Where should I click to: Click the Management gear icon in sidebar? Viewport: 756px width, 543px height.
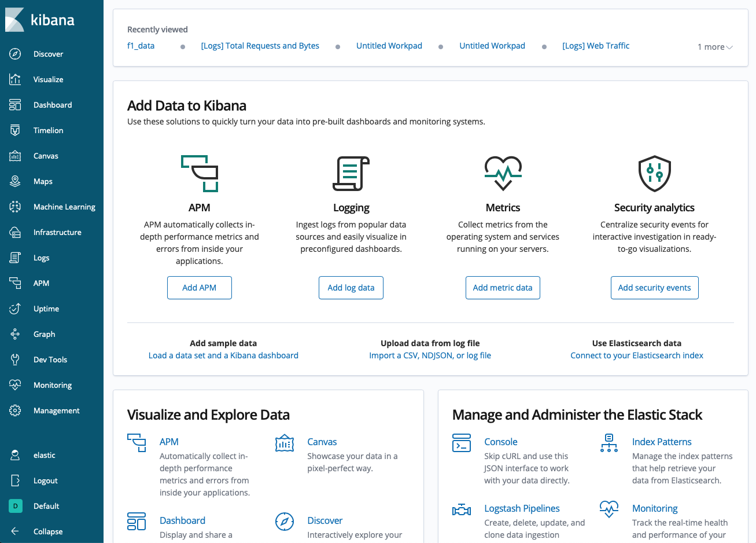15,410
